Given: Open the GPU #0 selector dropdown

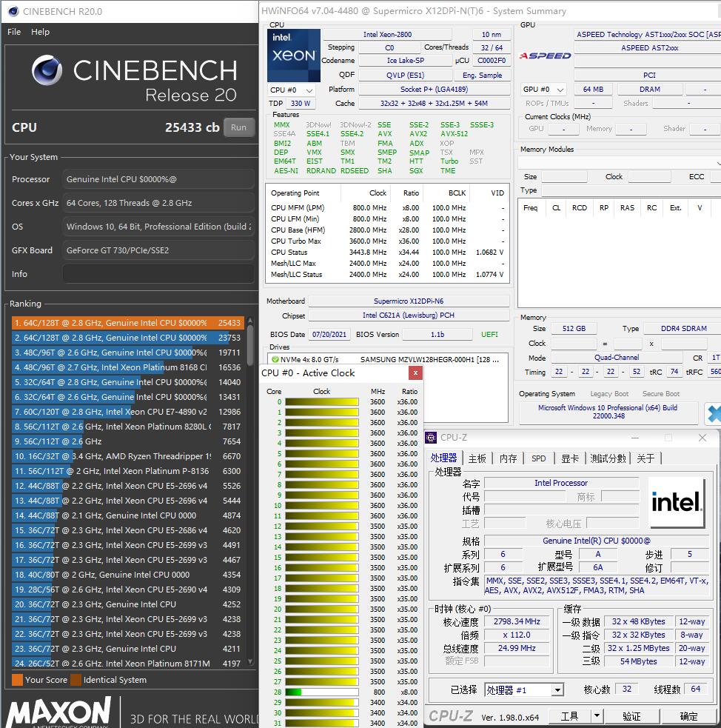Looking at the screenshot, I should click(543, 89).
